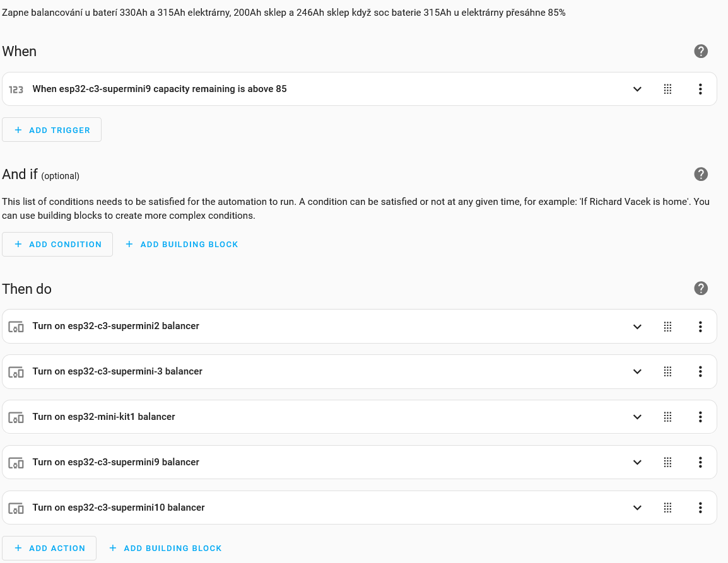
Task: Open three-dot menu for supermini-3 balancer action
Action: coord(700,372)
